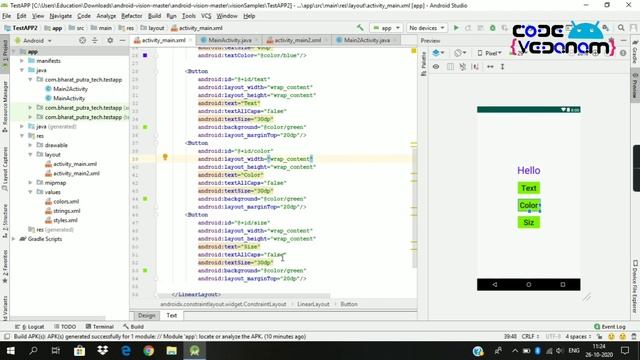Click the Siz button in layout preview

tap(529, 222)
